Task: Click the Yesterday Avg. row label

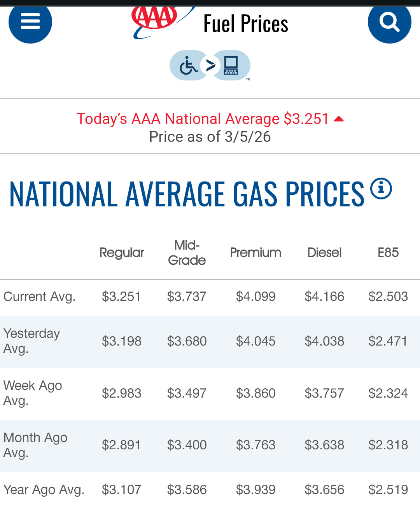Action: click(31, 341)
